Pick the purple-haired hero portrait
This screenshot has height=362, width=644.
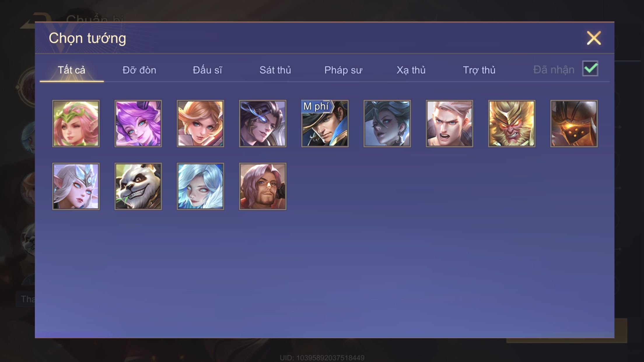138,124
